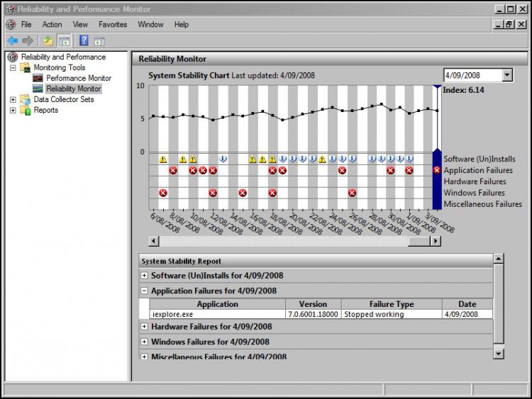Click the console icon left of File menu
Image resolution: width=532 pixels, height=399 pixels.
coord(11,24)
